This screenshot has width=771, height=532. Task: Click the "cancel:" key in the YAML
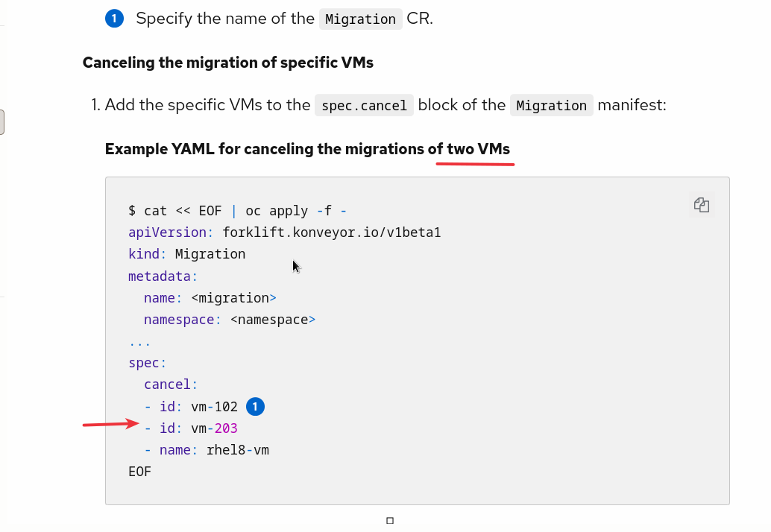(171, 384)
